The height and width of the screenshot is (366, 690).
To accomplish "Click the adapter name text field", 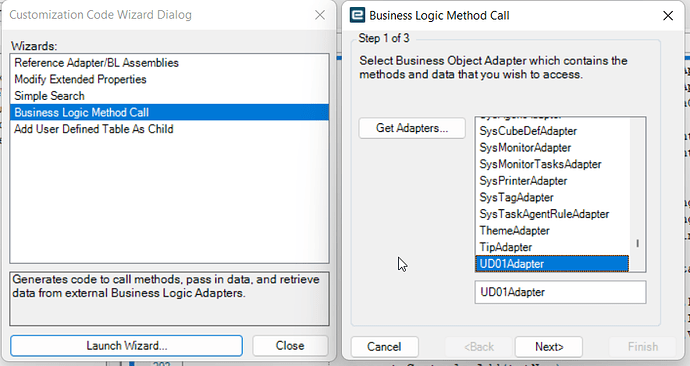I will click(x=560, y=292).
